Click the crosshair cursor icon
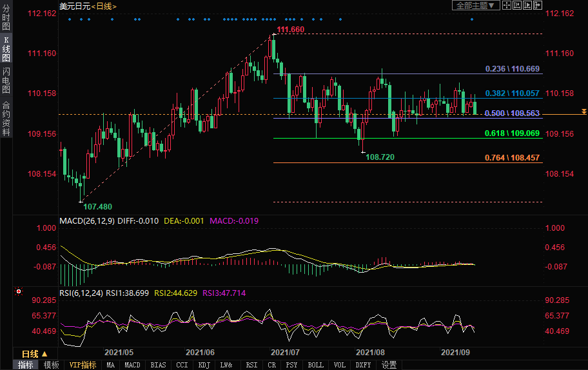This screenshot has height=370, width=588. coord(507,5)
